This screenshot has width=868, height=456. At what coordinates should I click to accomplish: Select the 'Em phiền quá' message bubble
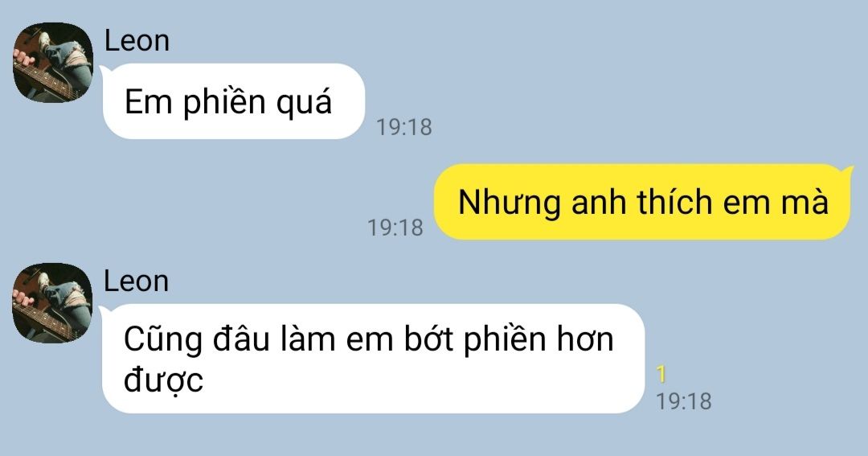click(233, 101)
